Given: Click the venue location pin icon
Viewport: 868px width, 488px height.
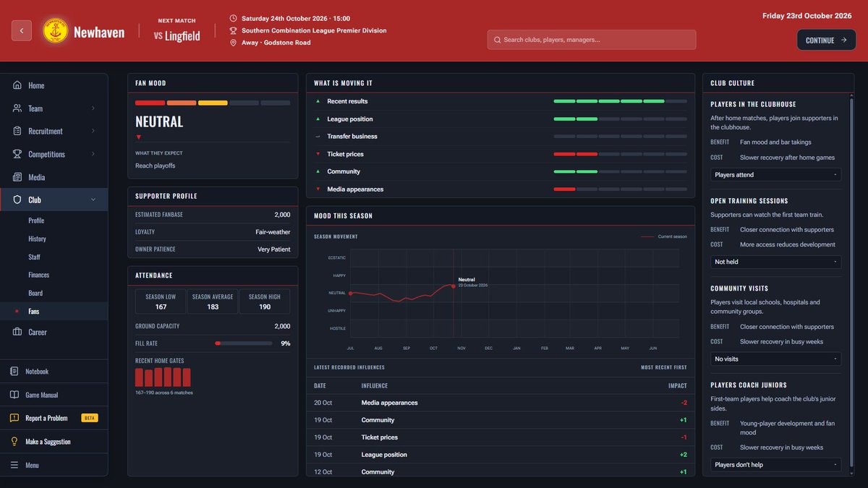Looking at the screenshot, I should [x=233, y=43].
